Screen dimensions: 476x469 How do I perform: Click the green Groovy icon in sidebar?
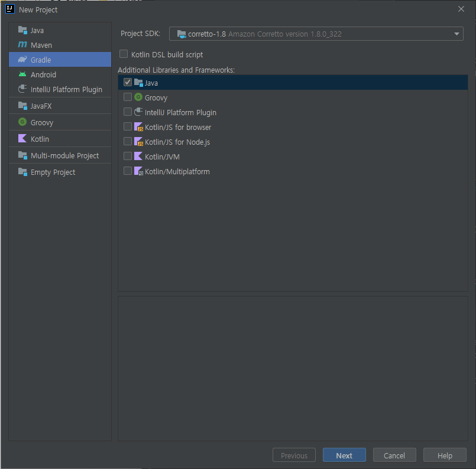(x=22, y=122)
